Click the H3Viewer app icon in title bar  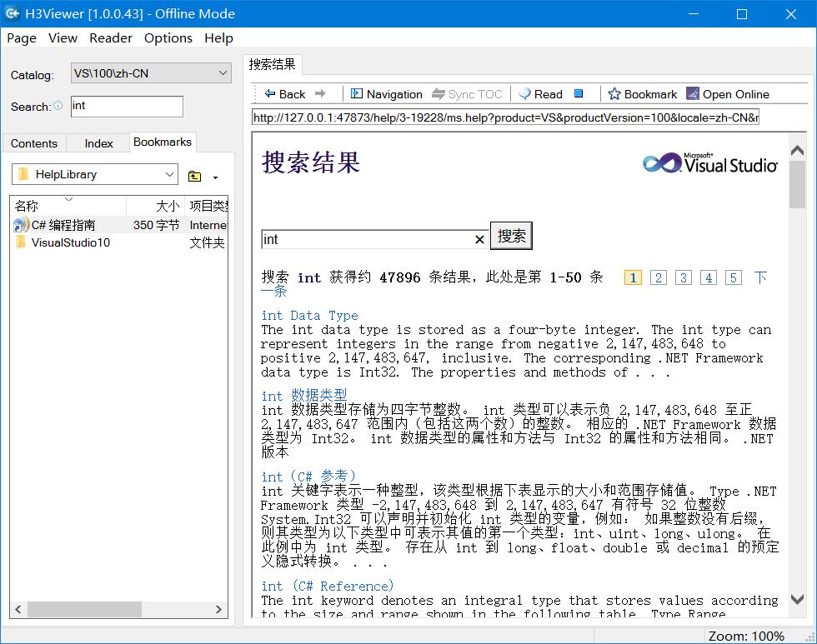(x=12, y=13)
